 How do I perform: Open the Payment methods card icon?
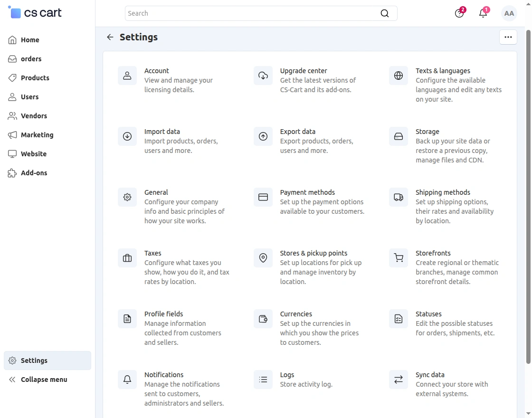(263, 197)
